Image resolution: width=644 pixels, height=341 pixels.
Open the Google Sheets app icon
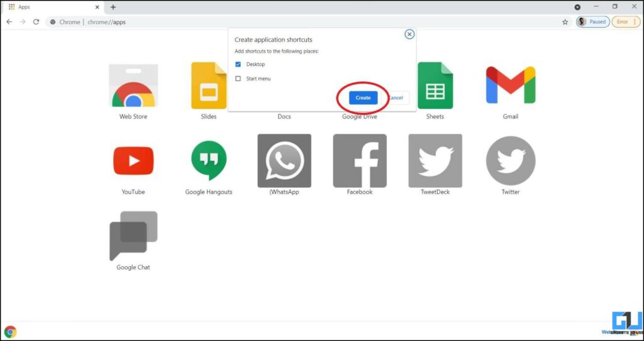pyautogui.click(x=435, y=87)
